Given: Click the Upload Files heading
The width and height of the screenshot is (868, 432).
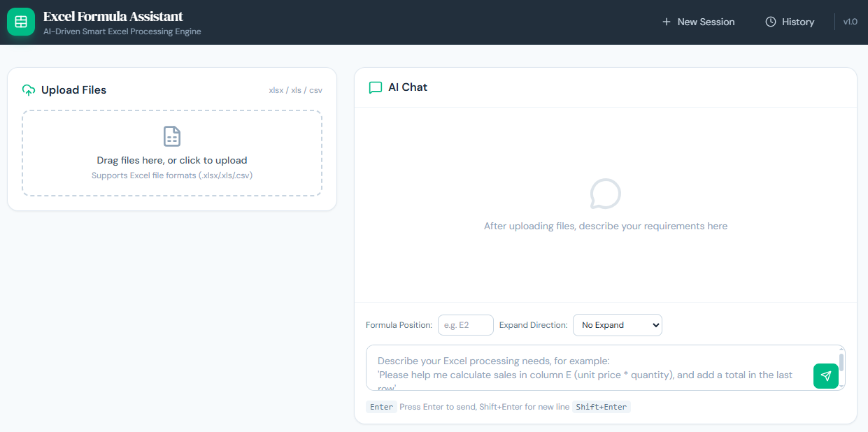Looking at the screenshot, I should coord(74,90).
